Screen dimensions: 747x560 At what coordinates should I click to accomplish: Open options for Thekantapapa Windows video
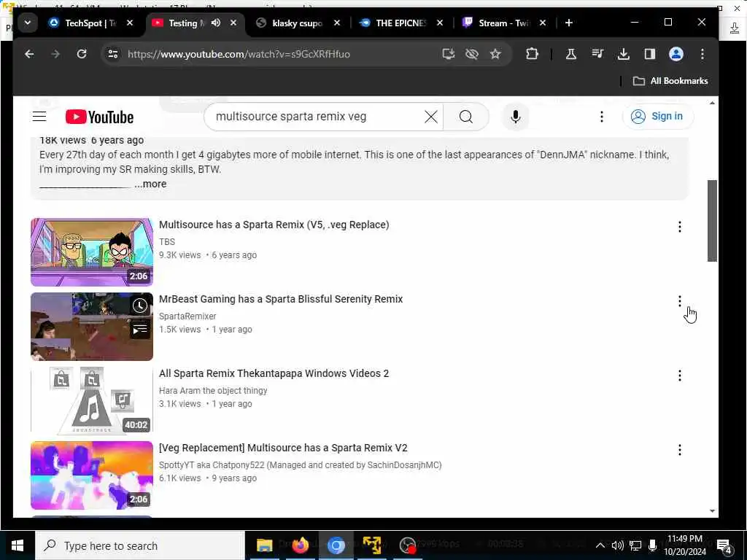tap(680, 376)
